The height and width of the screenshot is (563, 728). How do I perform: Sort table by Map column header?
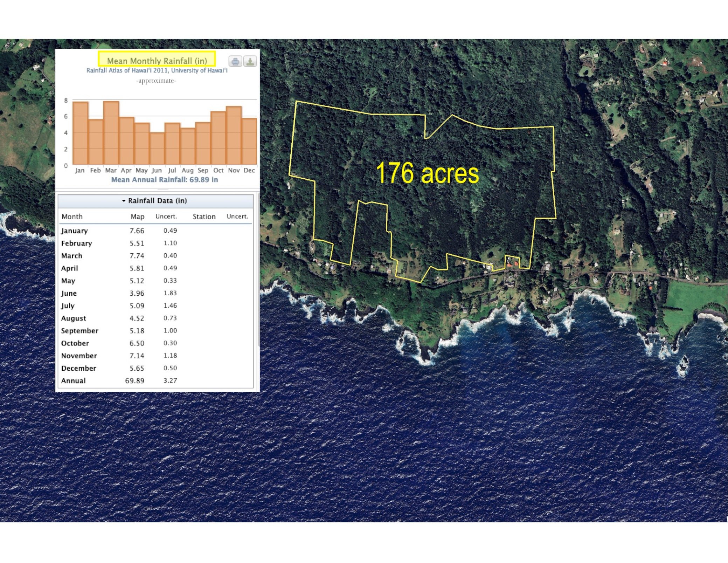[x=137, y=217]
